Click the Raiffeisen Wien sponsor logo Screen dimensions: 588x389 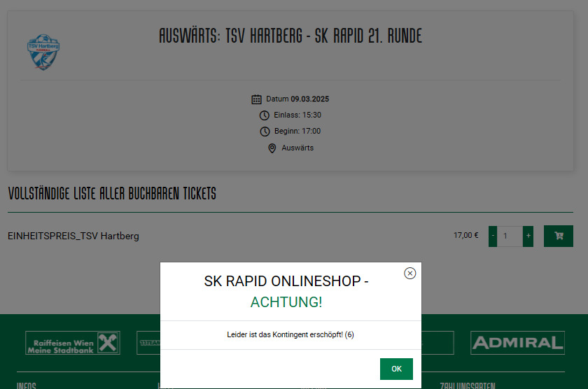coord(73,343)
